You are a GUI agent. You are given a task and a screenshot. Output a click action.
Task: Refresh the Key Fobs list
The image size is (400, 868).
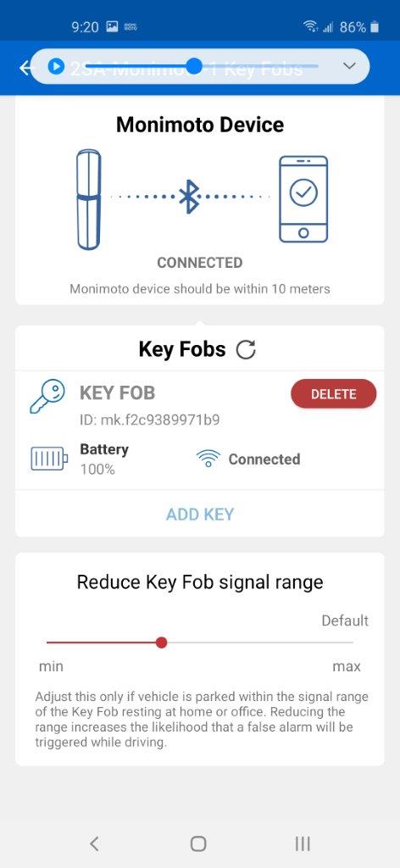[x=246, y=350]
